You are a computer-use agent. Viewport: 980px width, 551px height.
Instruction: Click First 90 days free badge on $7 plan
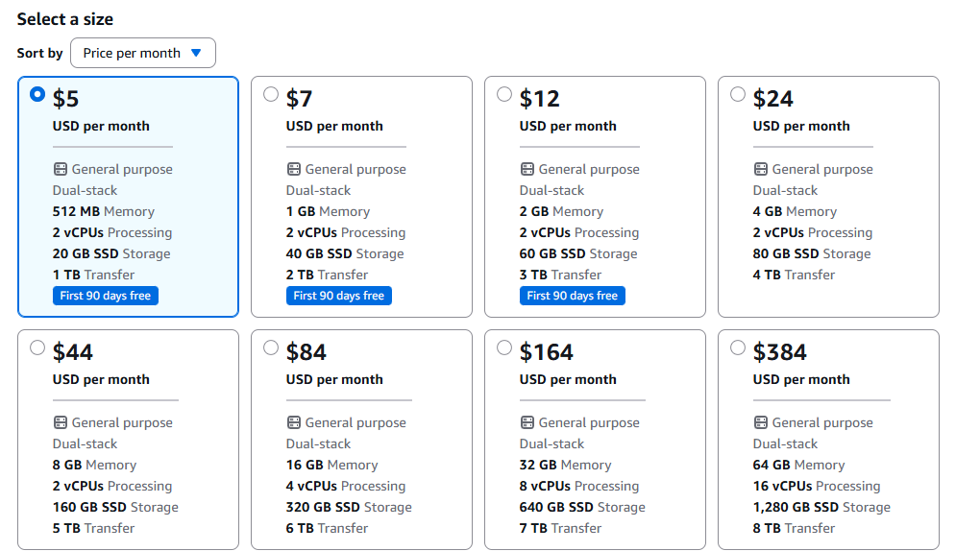(338, 296)
